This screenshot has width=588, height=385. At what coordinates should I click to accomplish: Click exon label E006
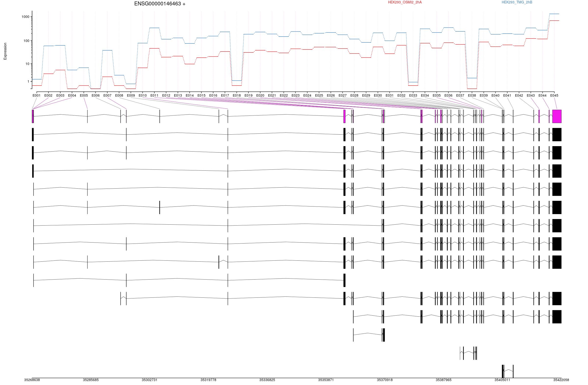tap(96, 95)
